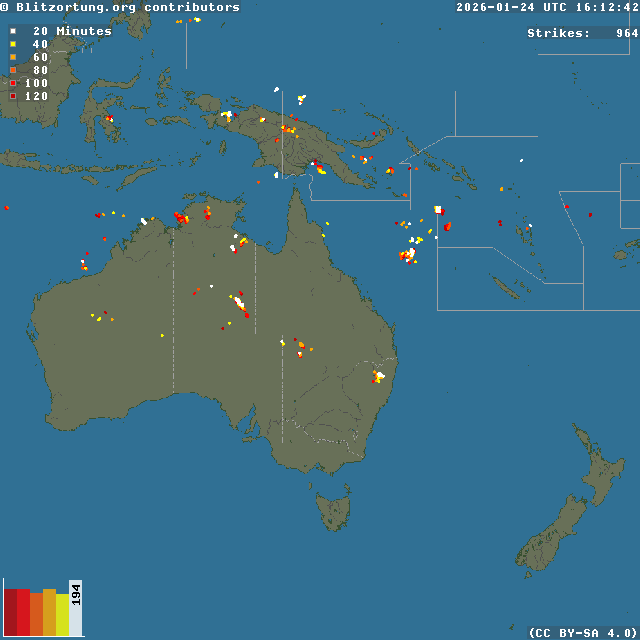Click the CC BY-SA 4.0 license label
The width and height of the screenshot is (640, 640).
click(582, 632)
